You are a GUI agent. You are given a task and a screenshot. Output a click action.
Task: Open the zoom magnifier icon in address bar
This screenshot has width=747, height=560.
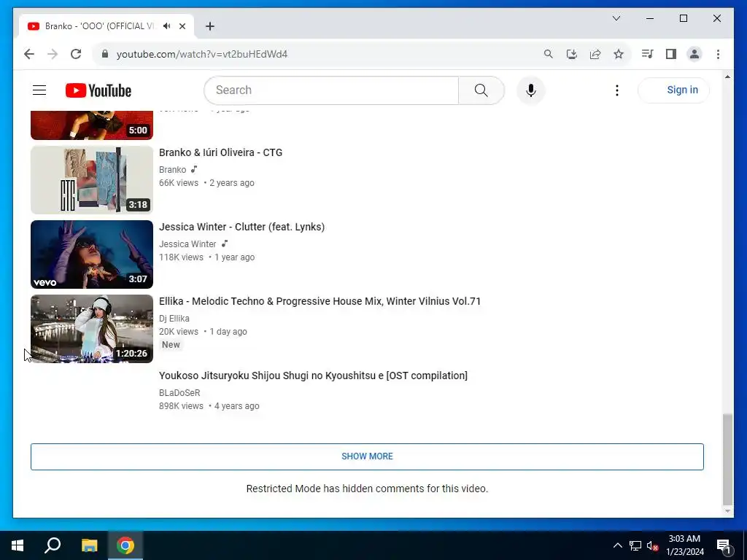(x=549, y=54)
